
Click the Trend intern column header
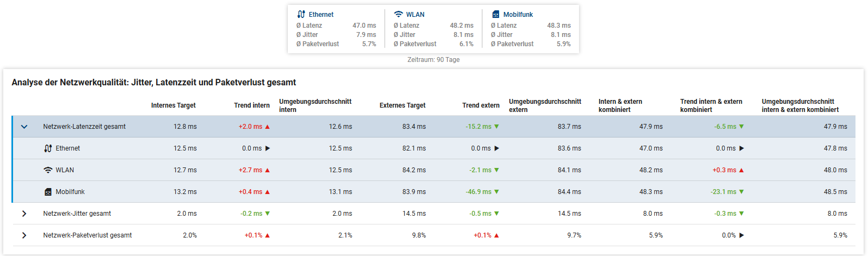tap(251, 105)
